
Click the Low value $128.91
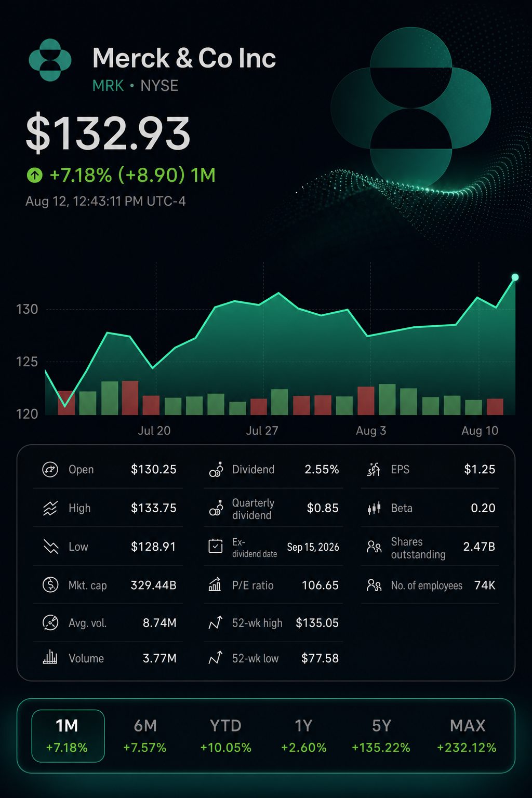[x=153, y=547]
